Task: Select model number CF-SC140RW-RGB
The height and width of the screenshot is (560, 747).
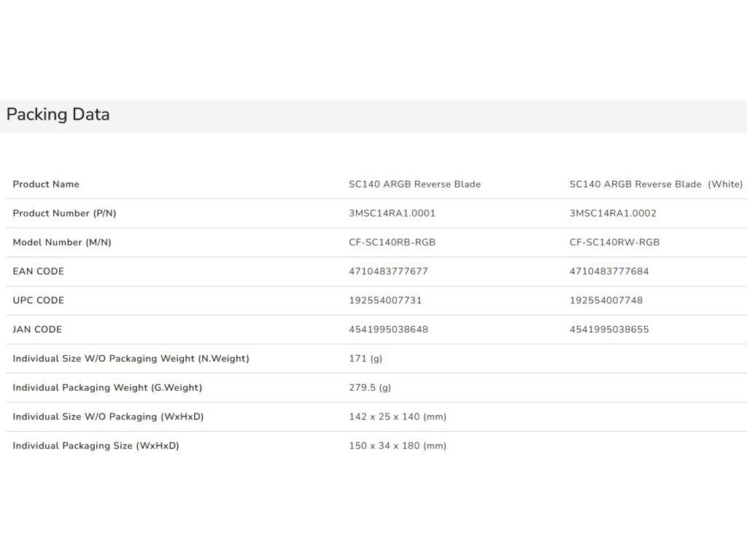Action: (x=614, y=243)
